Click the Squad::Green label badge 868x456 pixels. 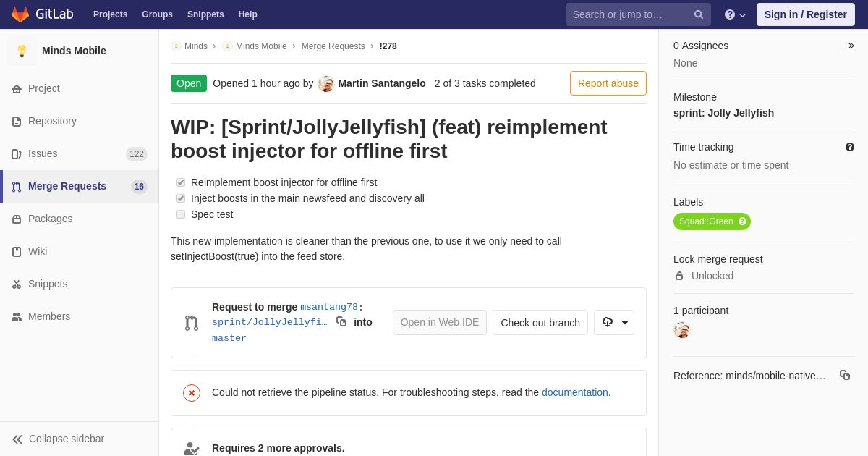(x=706, y=221)
